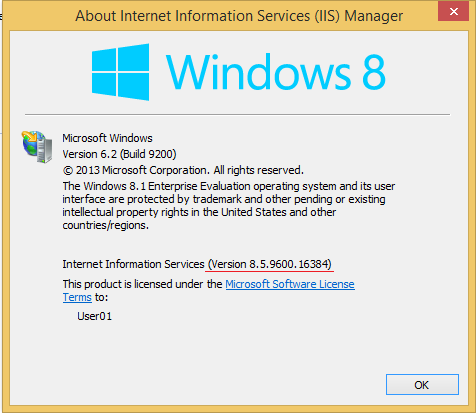Click the red-underlined version 8.5.9600.16384 text

coord(270,264)
